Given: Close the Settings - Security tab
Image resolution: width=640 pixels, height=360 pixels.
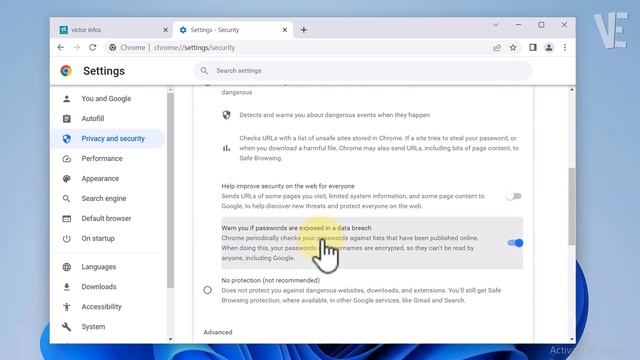Looking at the screenshot, I should pos(285,30).
